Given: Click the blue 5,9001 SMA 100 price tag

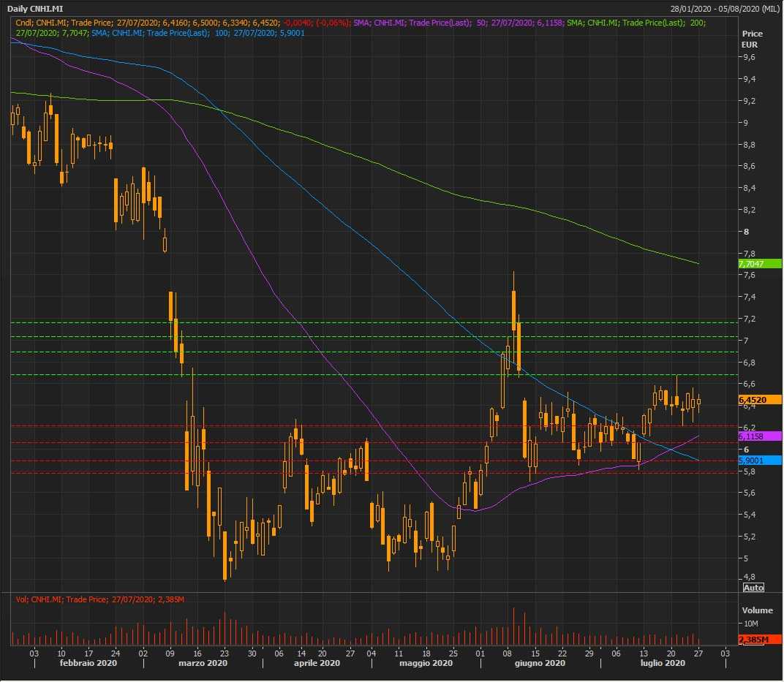Looking at the screenshot, I should coord(760,461).
